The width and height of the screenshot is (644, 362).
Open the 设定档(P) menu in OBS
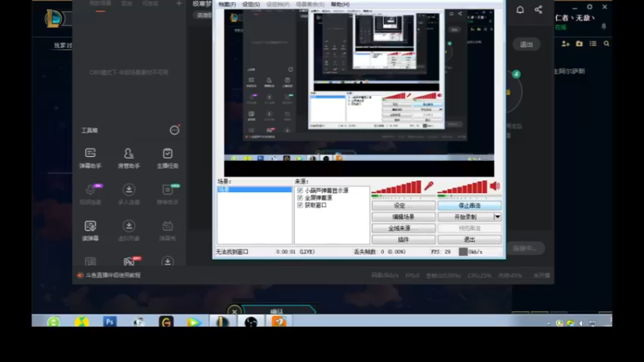click(x=278, y=4)
